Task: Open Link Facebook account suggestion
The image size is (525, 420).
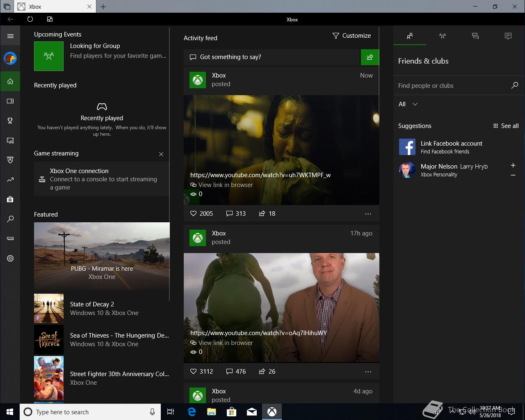Action: click(x=459, y=147)
